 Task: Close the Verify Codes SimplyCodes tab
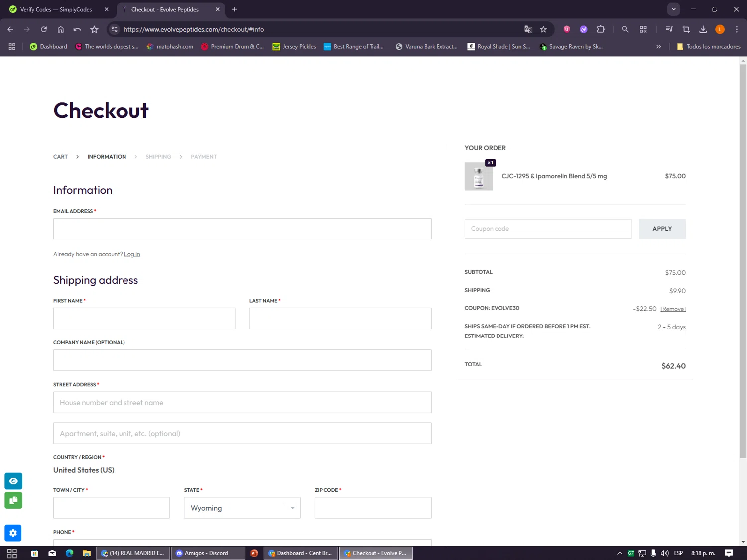(106, 9)
